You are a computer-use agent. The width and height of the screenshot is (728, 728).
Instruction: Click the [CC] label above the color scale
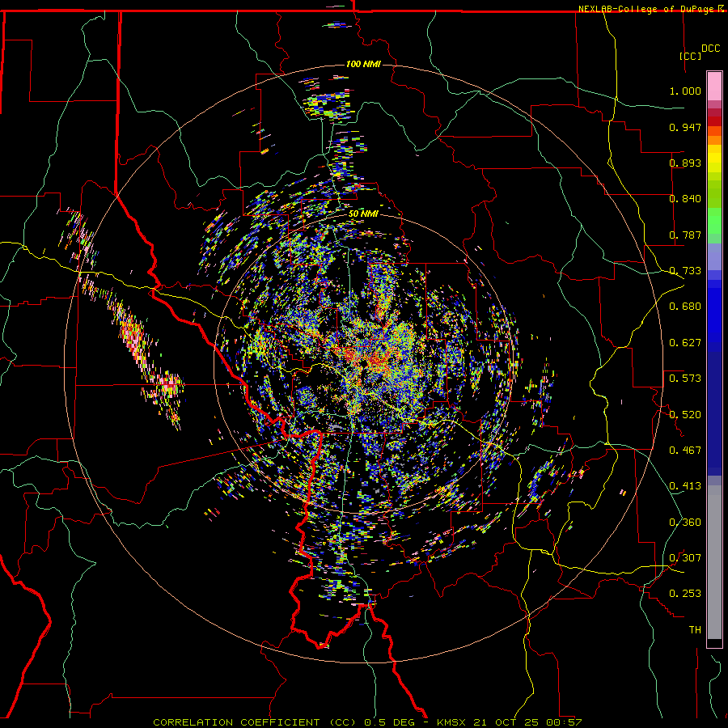click(691, 56)
